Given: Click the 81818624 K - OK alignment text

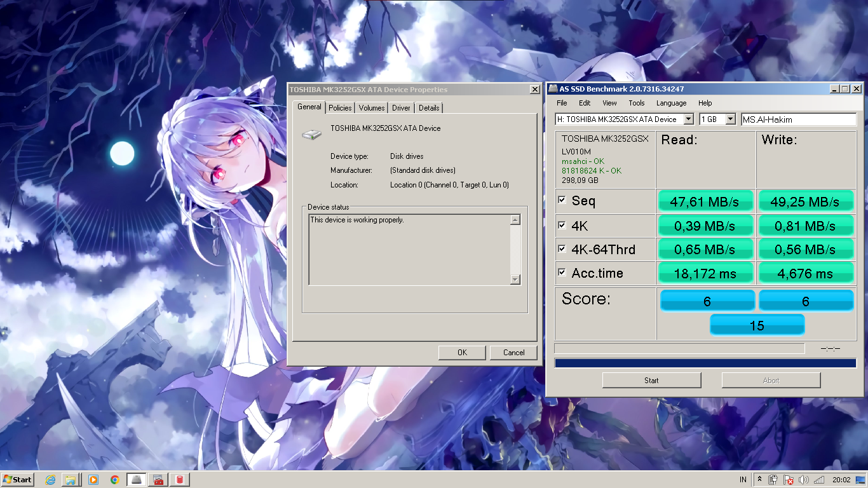Looking at the screenshot, I should coord(592,170).
